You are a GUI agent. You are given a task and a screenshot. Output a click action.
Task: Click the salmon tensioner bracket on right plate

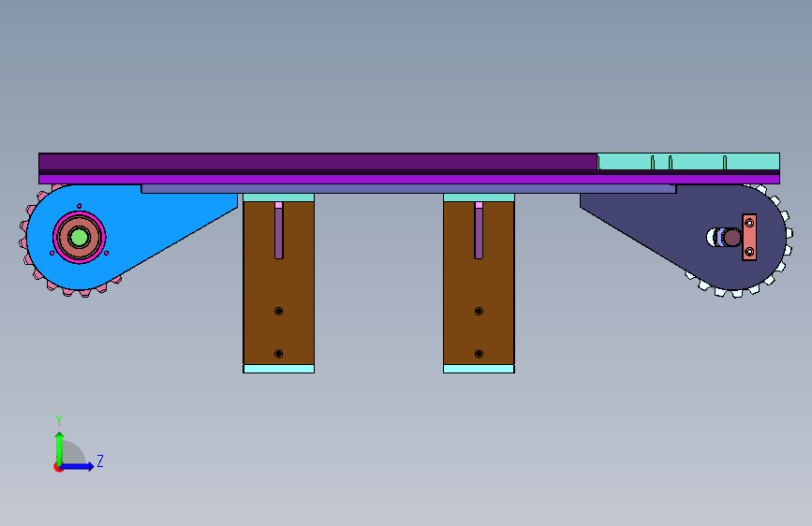[x=749, y=237]
